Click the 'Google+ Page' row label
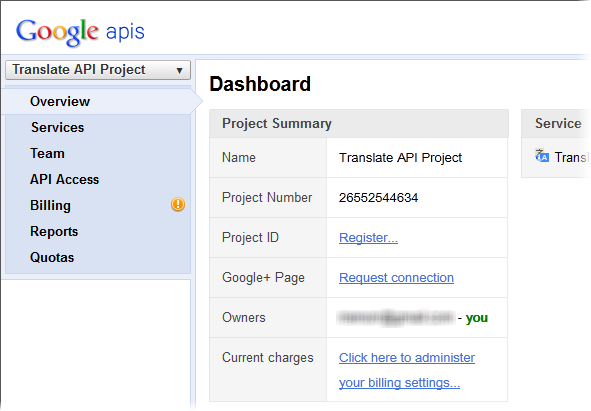 click(263, 278)
